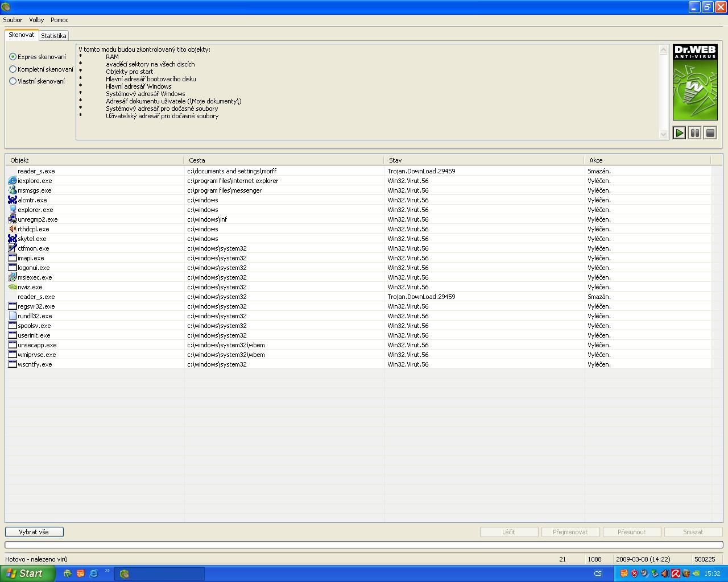Image resolution: width=728 pixels, height=582 pixels.
Task: Sort list by the Akce column header
Action: pos(648,160)
